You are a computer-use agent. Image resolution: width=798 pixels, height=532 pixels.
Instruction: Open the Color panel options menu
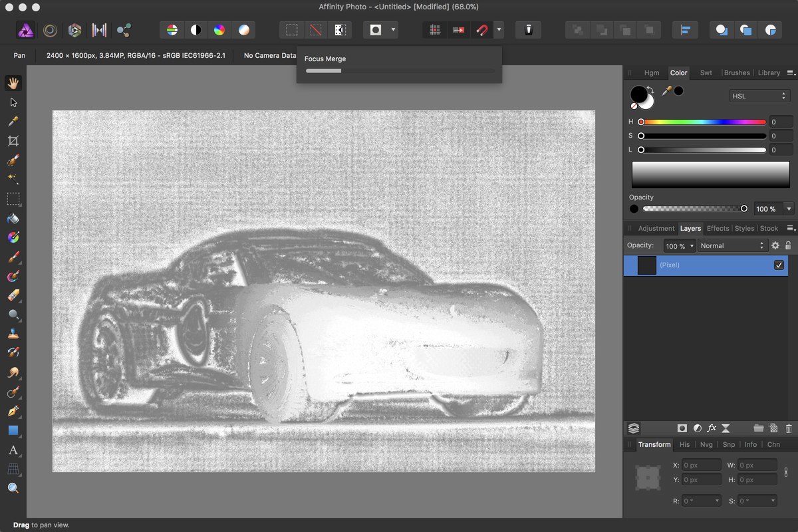791,72
